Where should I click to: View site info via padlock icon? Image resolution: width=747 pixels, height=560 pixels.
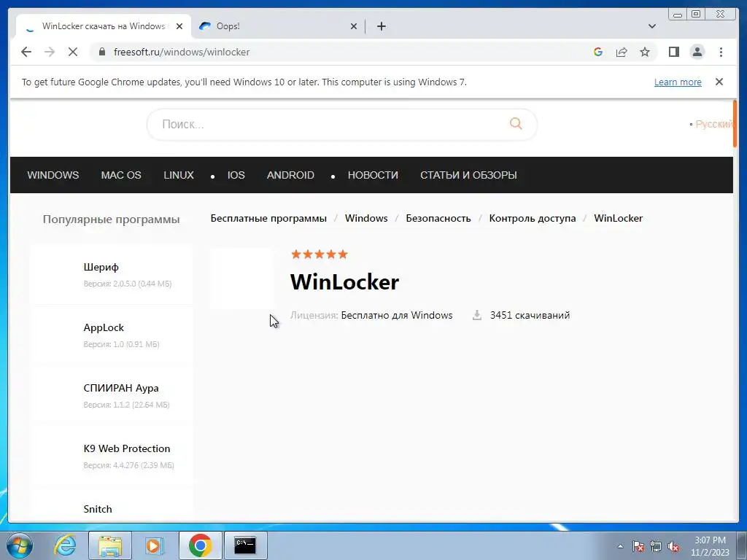[102, 52]
